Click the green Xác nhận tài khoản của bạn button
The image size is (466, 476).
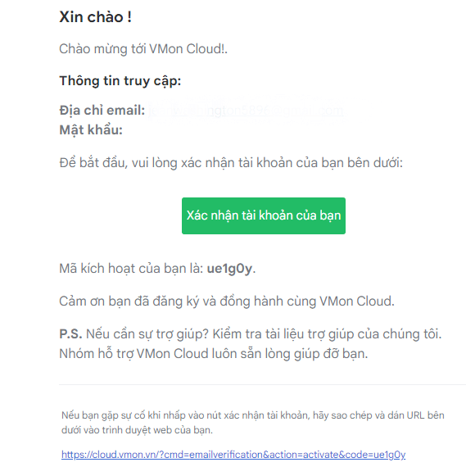point(264,215)
